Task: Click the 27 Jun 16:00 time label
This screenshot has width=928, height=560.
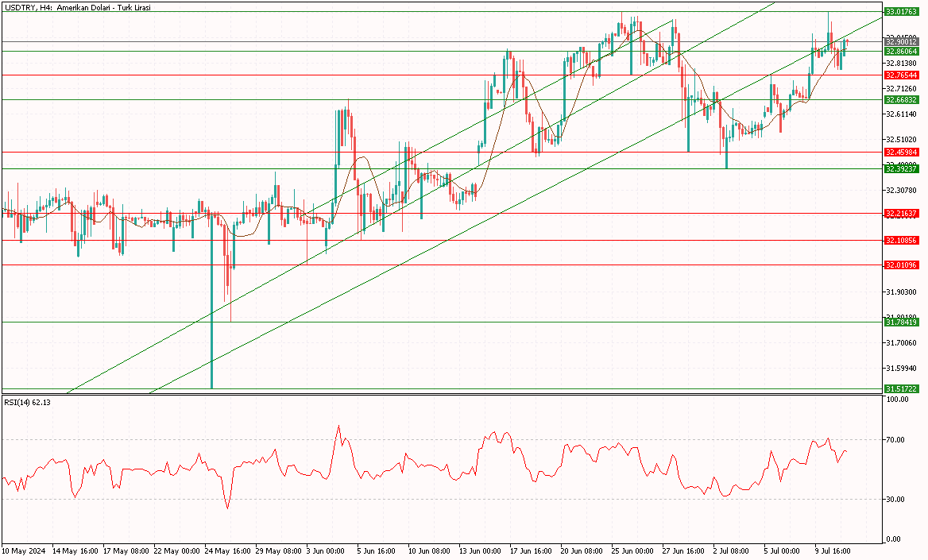Action: [683, 551]
